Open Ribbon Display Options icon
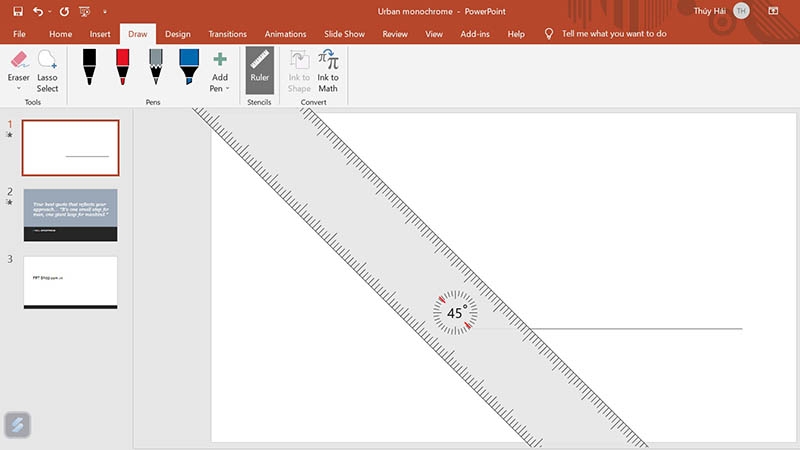Screen dimensions: 800x450 click(x=773, y=11)
